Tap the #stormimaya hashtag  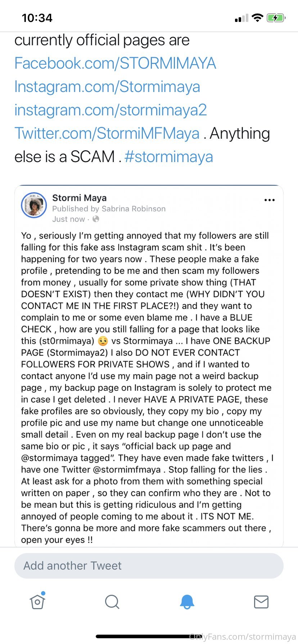(x=168, y=157)
